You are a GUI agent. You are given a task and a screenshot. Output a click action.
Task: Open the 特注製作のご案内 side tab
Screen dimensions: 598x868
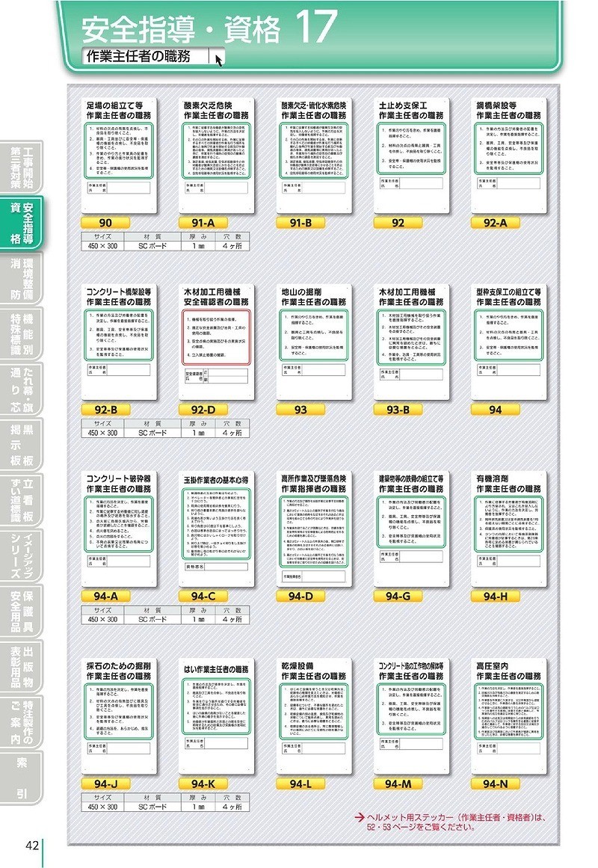21,722
